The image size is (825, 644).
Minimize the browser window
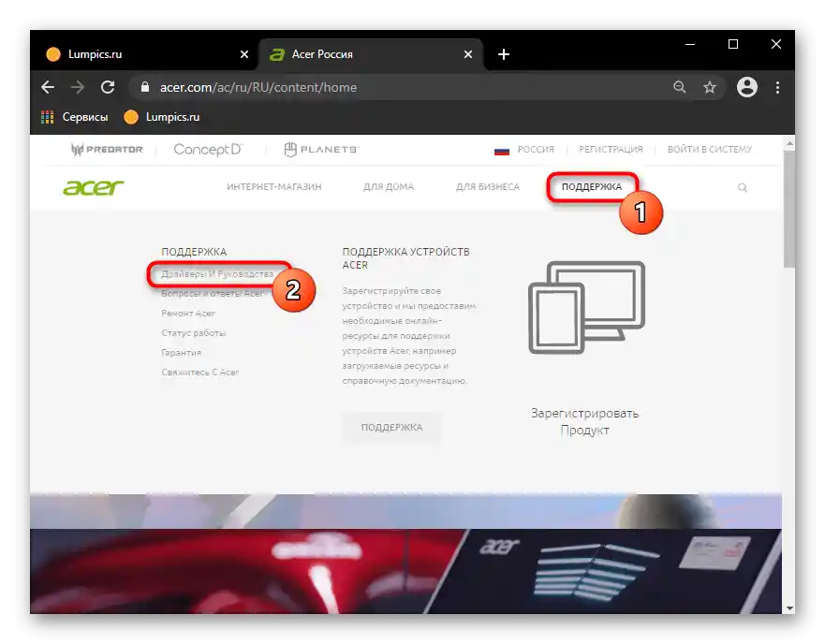coord(690,44)
